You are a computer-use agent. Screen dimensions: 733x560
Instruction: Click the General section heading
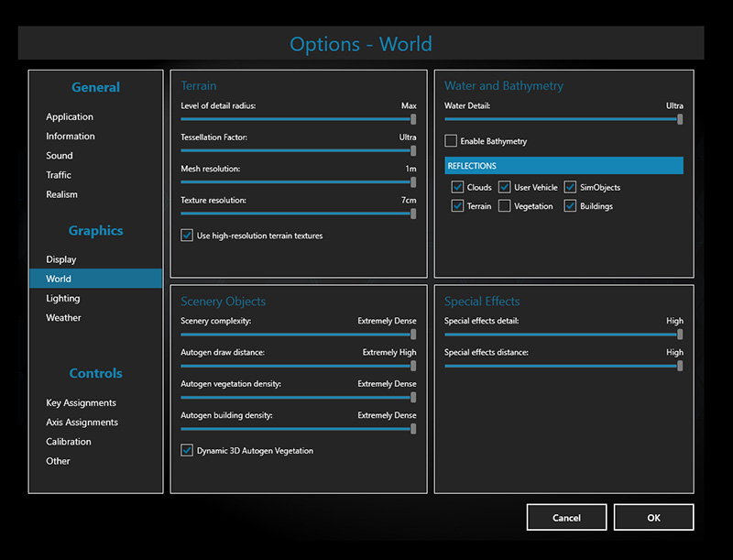[x=96, y=87]
